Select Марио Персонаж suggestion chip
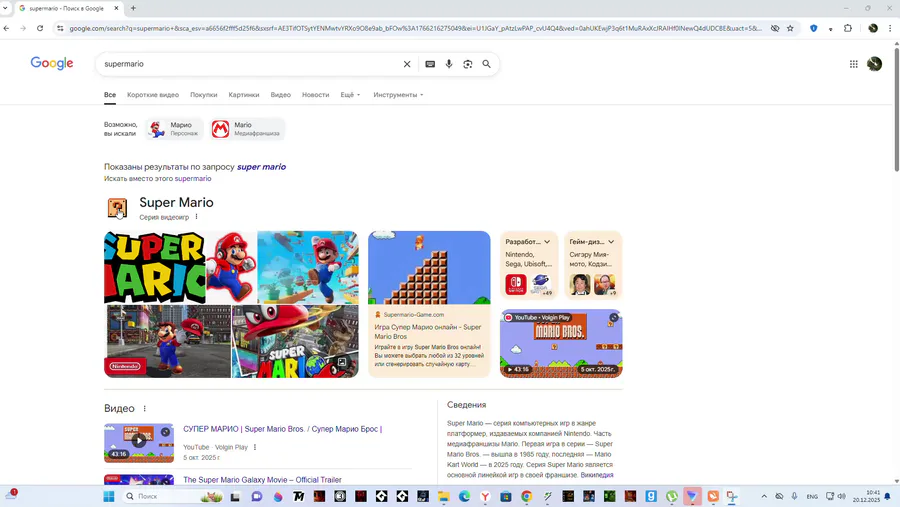 (x=174, y=129)
